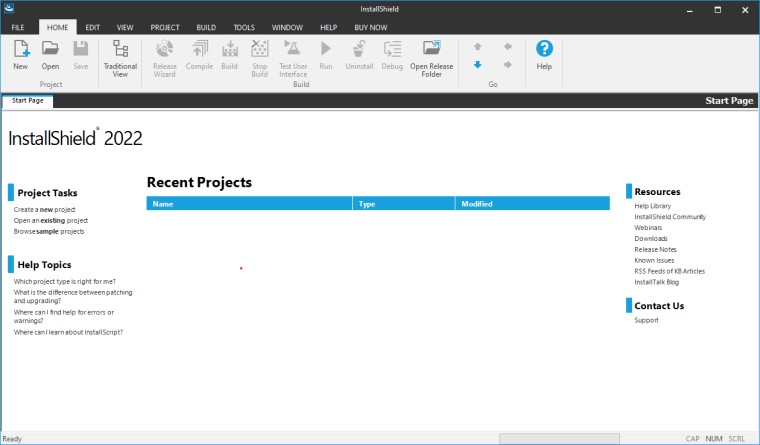Click the BUY NOW tab
This screenshot has width=760, height=445.
(x=371, y=28)
